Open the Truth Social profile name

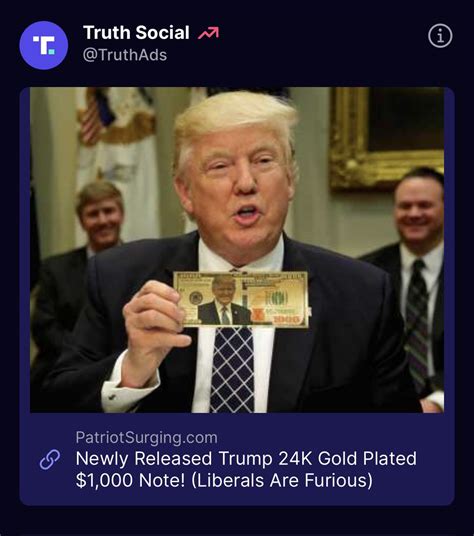[136, 32]
